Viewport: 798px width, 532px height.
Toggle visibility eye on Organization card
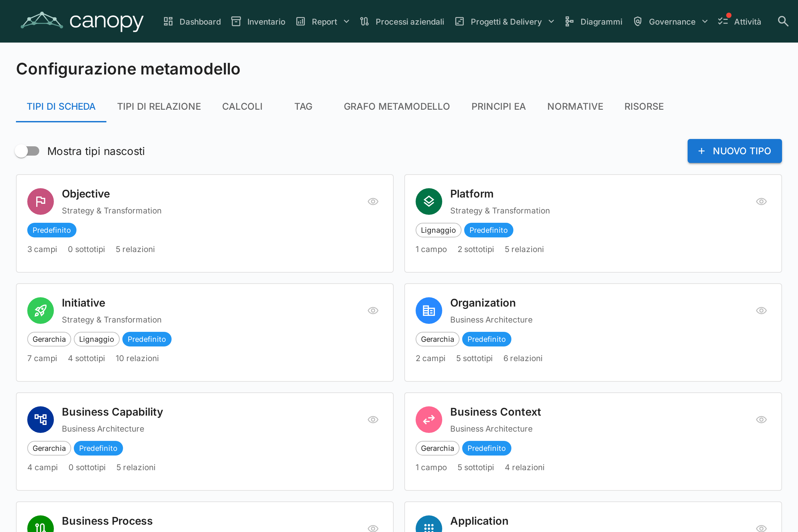pyautogui.click(x=761, y=311)
